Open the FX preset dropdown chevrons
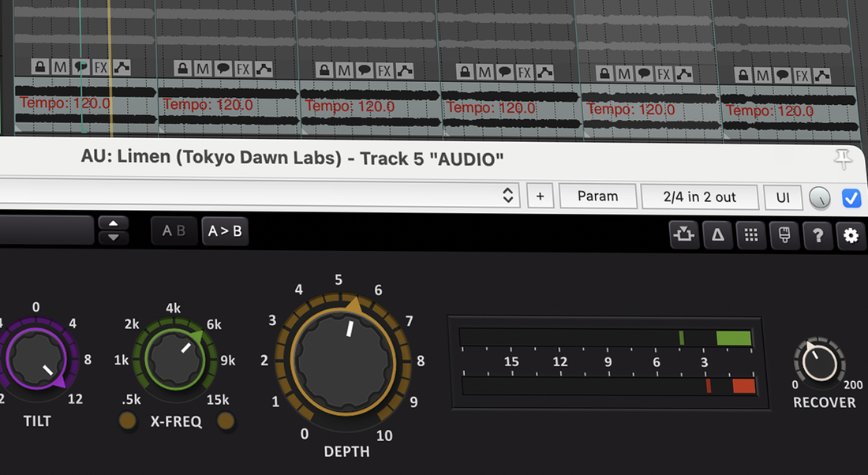This screenshot has width=868, height=475. (x=507, y=195)
